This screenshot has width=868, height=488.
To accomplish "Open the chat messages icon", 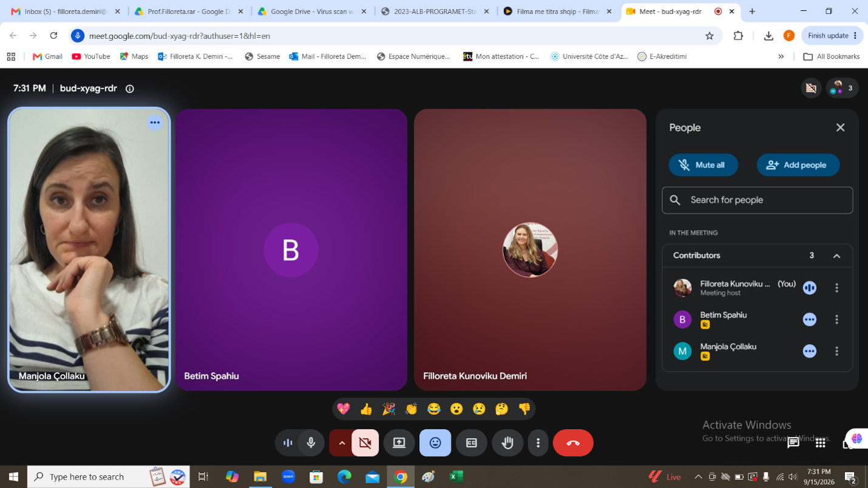I will 793,442.
